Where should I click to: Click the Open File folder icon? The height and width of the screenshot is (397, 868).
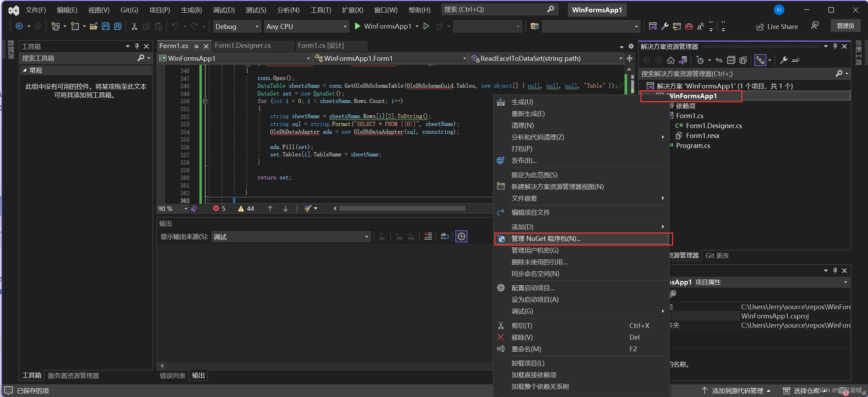tap(94, 26)
